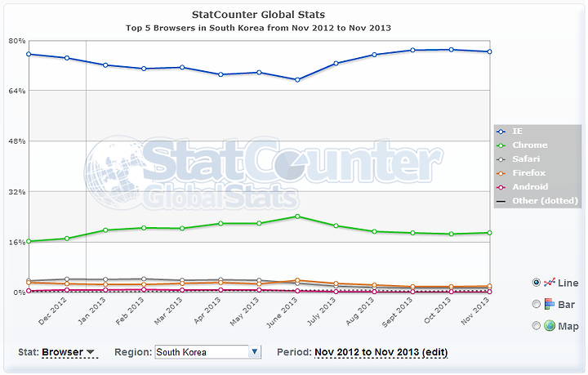Click the '16%' y-axis label
Viewport: 588px width, 375px height.
pyautogui.click(x=17, y=243)
